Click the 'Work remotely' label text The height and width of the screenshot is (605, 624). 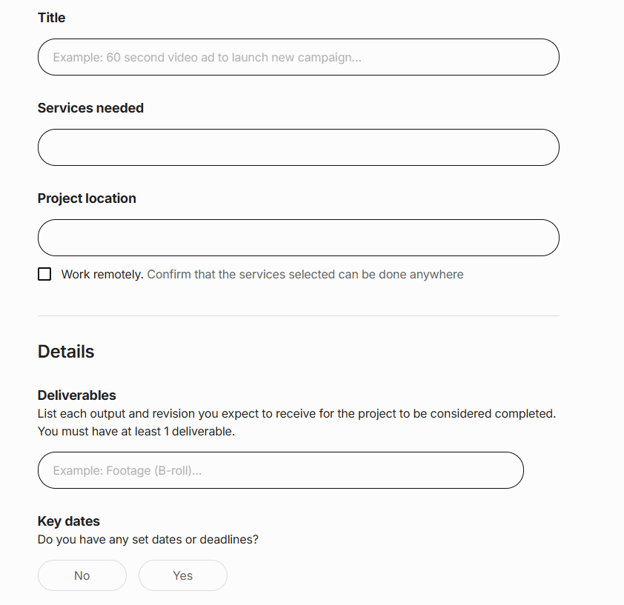[102, 274]
